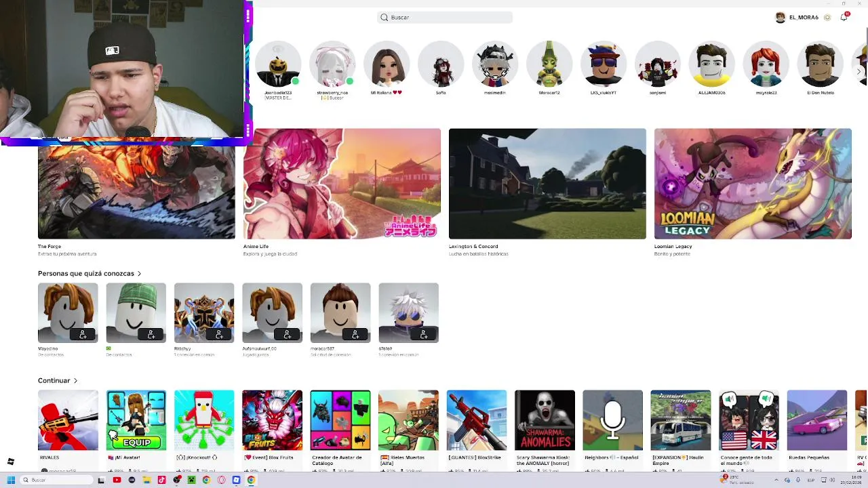Open Scary Shawarma Kiosk Anomalies tile
This screenshot has width=868, height=488.
545,420
